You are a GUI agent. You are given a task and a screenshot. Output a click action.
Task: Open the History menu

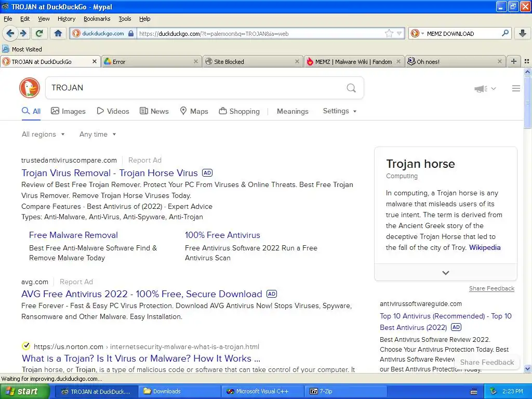coord(66,19)
